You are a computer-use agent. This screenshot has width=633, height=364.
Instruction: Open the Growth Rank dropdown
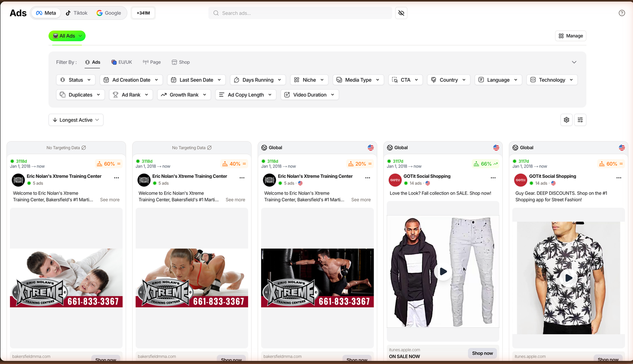point(184,95)
